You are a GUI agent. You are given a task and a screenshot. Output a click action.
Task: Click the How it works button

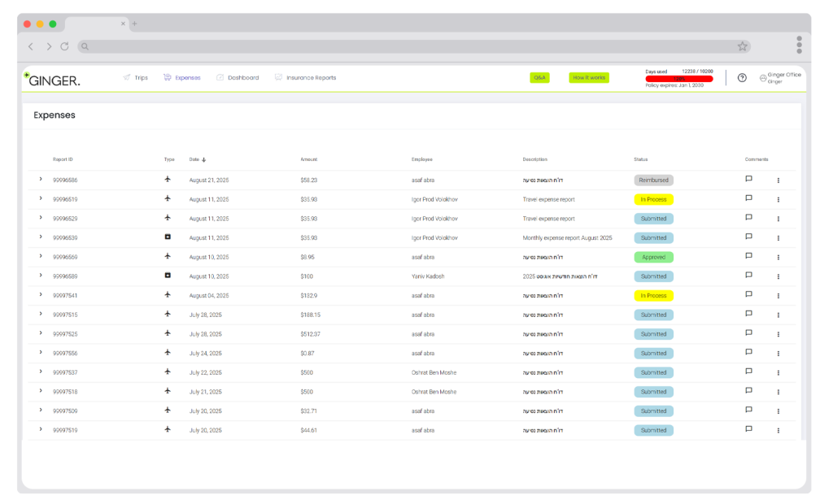[x=588, y=78]
